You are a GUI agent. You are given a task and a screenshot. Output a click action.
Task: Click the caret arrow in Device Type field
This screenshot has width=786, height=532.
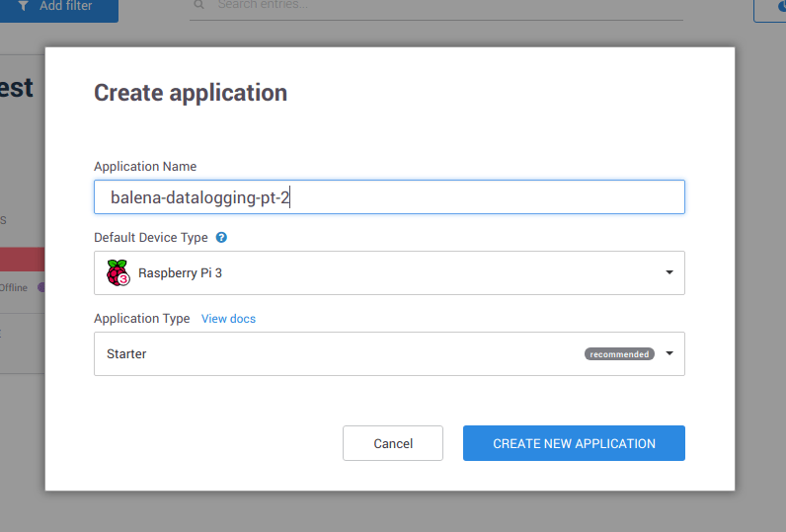pyautogui.click(x=668, y=272)
